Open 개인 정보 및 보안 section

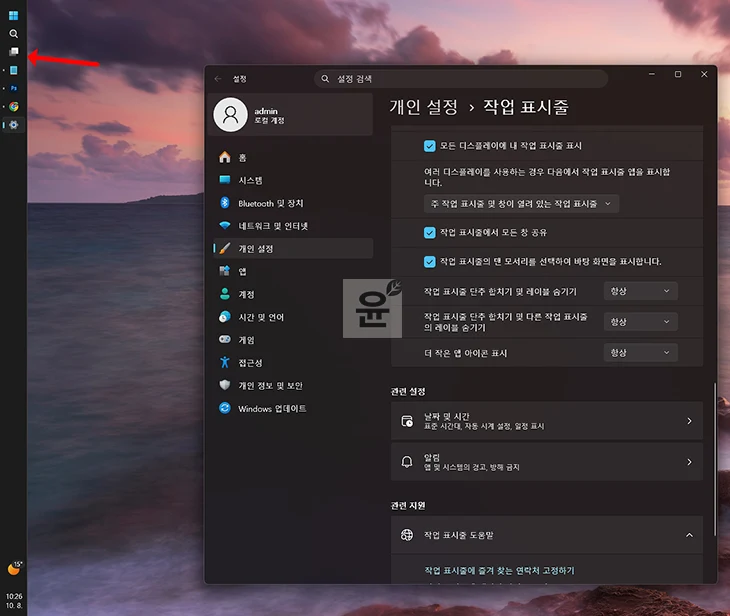[x=293, y=386]
